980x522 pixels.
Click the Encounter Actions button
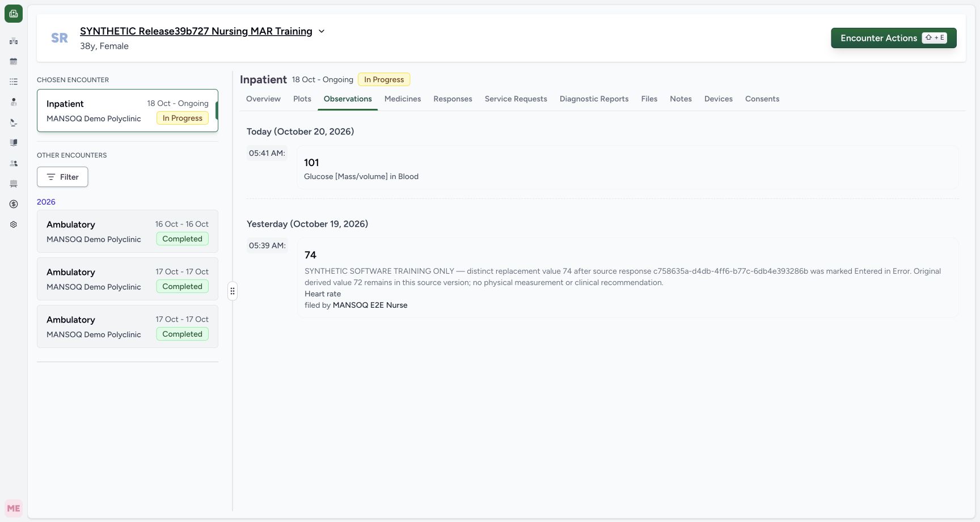(x=894, y=38)
